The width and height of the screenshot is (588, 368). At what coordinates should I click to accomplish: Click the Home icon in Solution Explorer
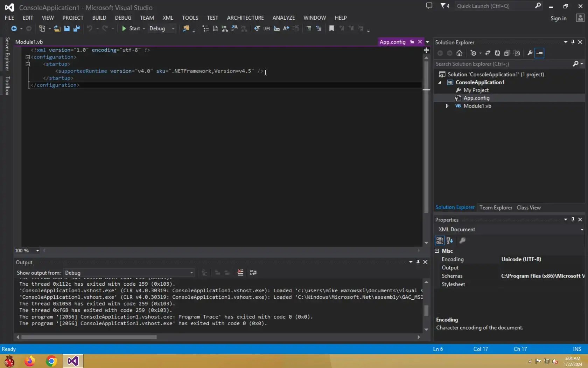point(460,53)
